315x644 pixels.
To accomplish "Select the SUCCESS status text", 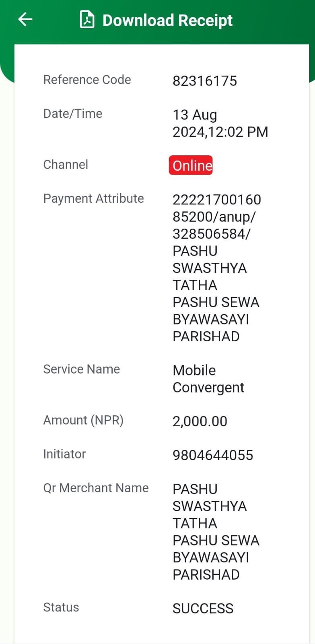I will click(x=203, y=609).
